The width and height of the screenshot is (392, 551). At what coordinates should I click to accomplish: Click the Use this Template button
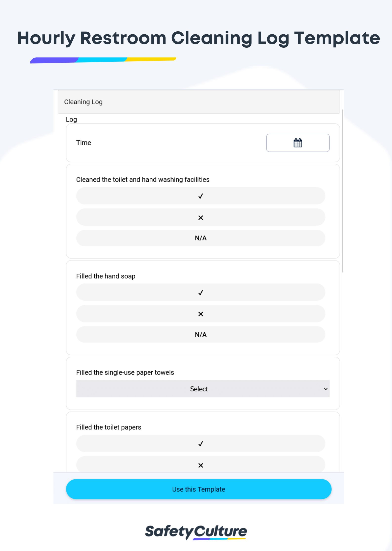pyautogui.click(x=199, y=489)
